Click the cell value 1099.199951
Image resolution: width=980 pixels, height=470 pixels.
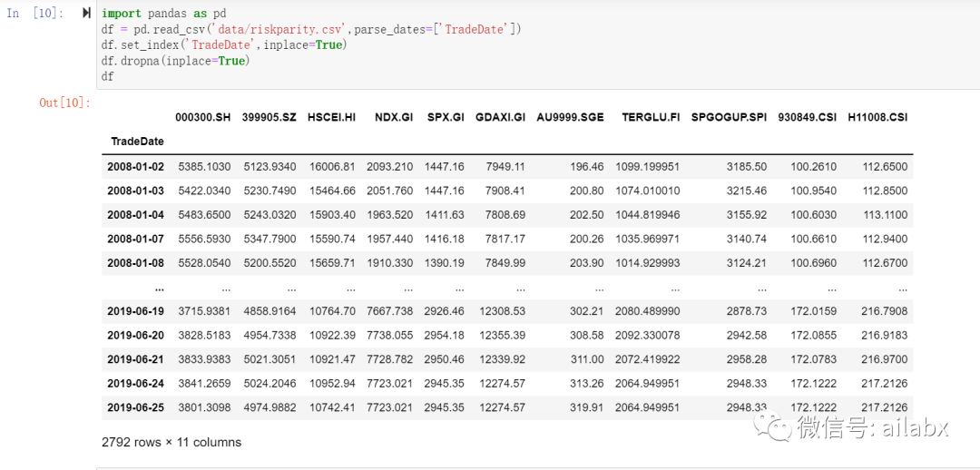[x=648, y=166]
